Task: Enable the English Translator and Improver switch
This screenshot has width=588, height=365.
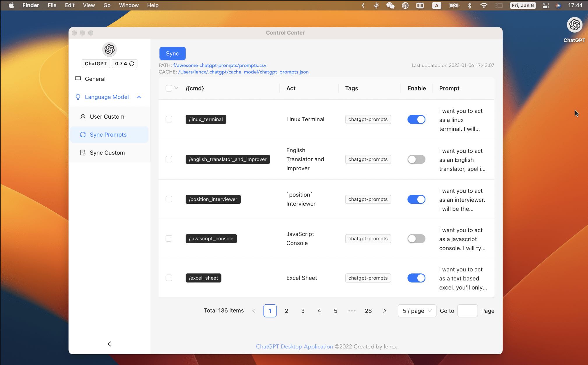Action: coord(416,159)
